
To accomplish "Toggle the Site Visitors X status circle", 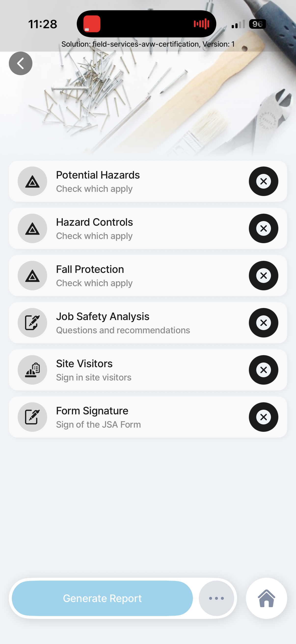I will point(263,370).
